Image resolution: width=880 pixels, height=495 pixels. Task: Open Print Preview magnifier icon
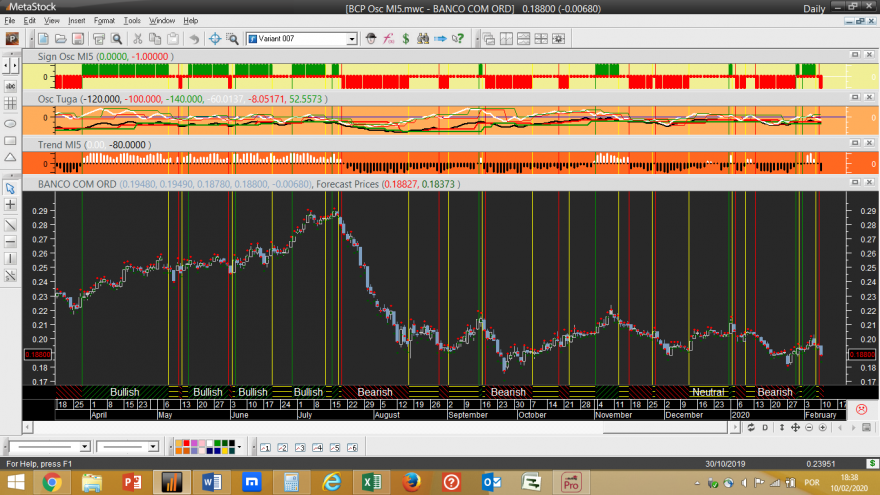(x=117, y=39)
